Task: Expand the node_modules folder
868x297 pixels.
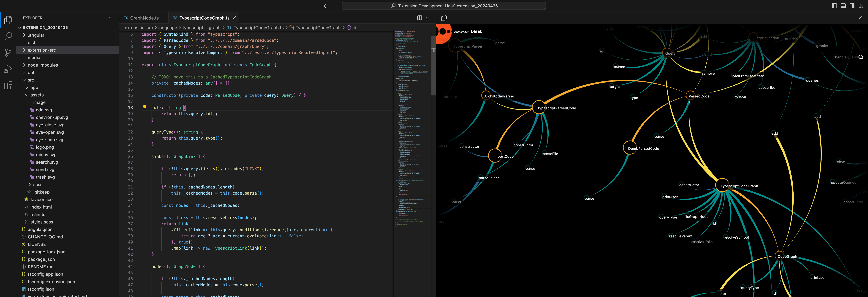Action: pyautogui.click(x=42, y=65)
